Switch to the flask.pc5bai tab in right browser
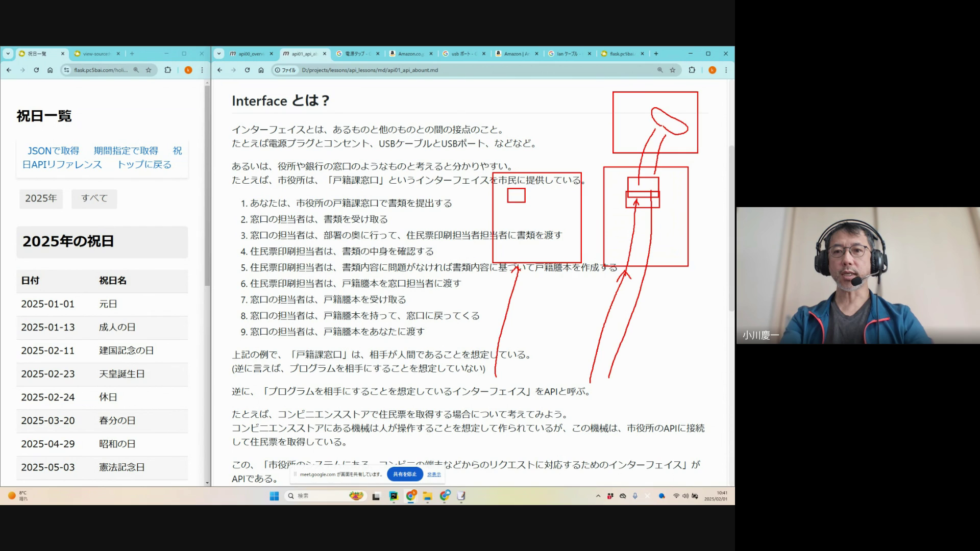Screen dimensions: 980x551 click(621, 54)
